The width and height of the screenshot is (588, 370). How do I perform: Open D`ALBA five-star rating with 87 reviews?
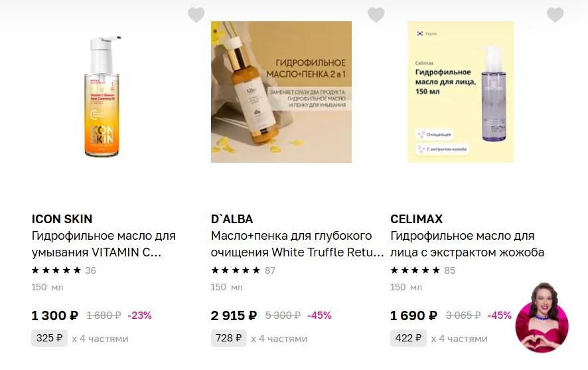pyautogui.click(x=243, y=270)
